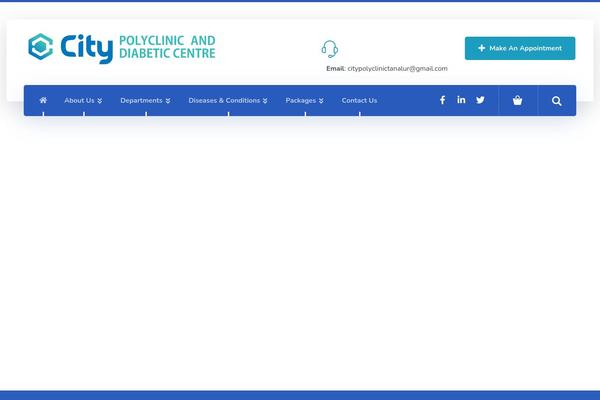Expand the Departments chevron
The height and width of the screenshot is (400, 600).
[168, 101]
